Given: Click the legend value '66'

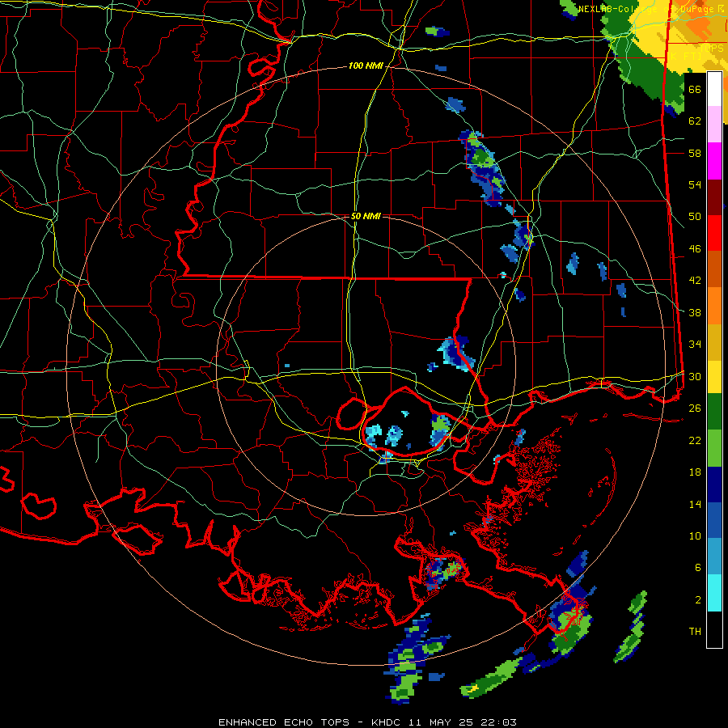Looking at the screenshot, I should point(695,89).
